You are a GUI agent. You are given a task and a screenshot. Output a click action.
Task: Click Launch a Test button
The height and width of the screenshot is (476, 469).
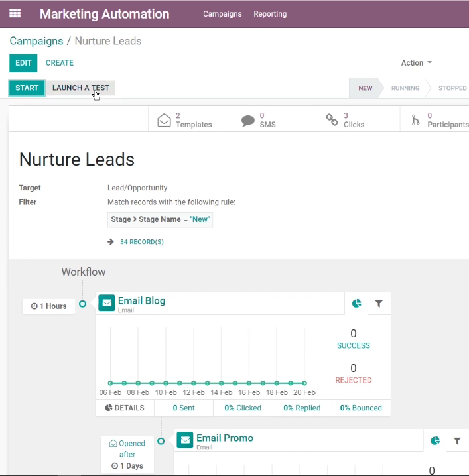81,88
